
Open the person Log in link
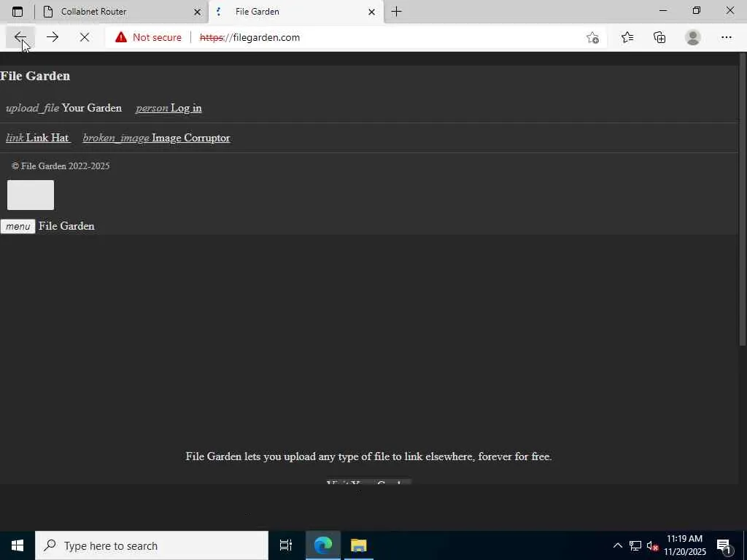click(x=169, y=108)
